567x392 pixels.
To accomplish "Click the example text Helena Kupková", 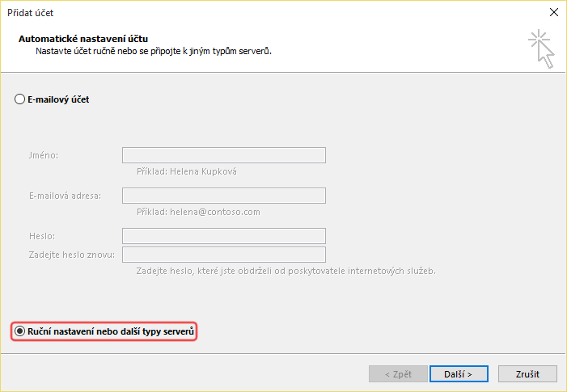I will pyautogui.click(x=186, y=171).
